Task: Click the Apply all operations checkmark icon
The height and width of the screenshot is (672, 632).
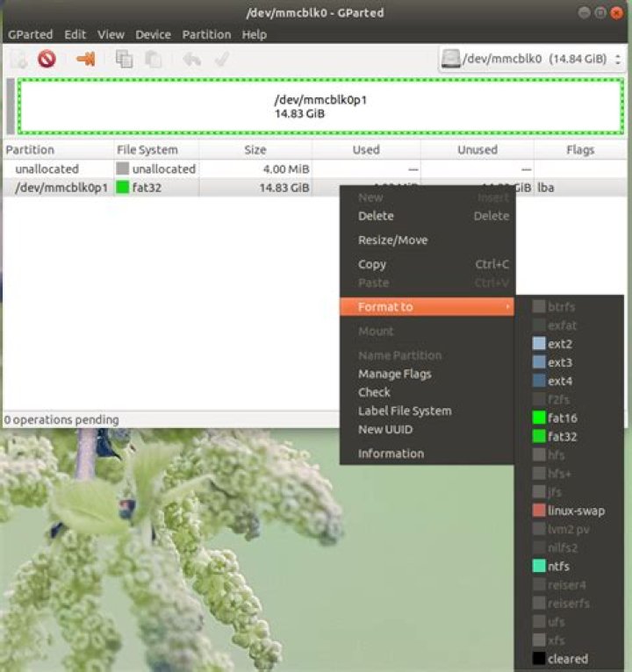Action: [x=222, y=59]
